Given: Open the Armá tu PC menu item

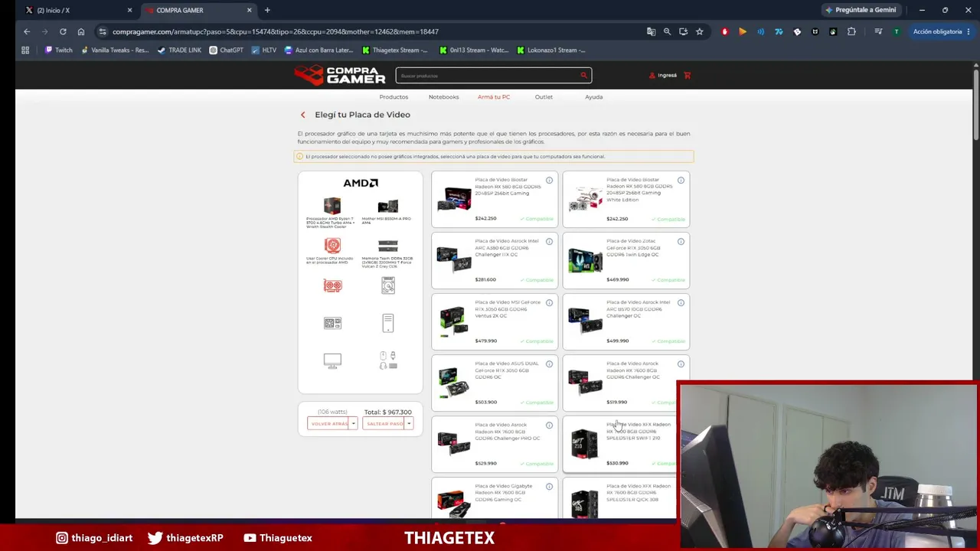Looking at the screenshot, I should click(494, 97).
